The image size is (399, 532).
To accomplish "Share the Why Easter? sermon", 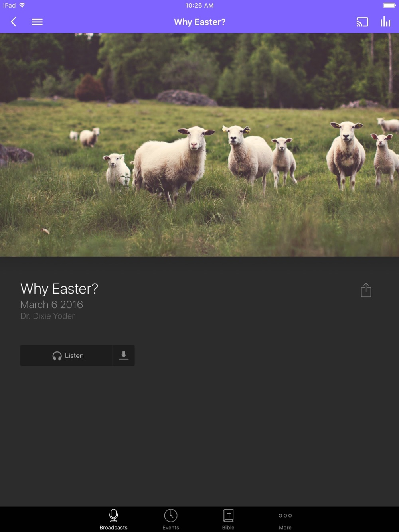I will point(366,290).
